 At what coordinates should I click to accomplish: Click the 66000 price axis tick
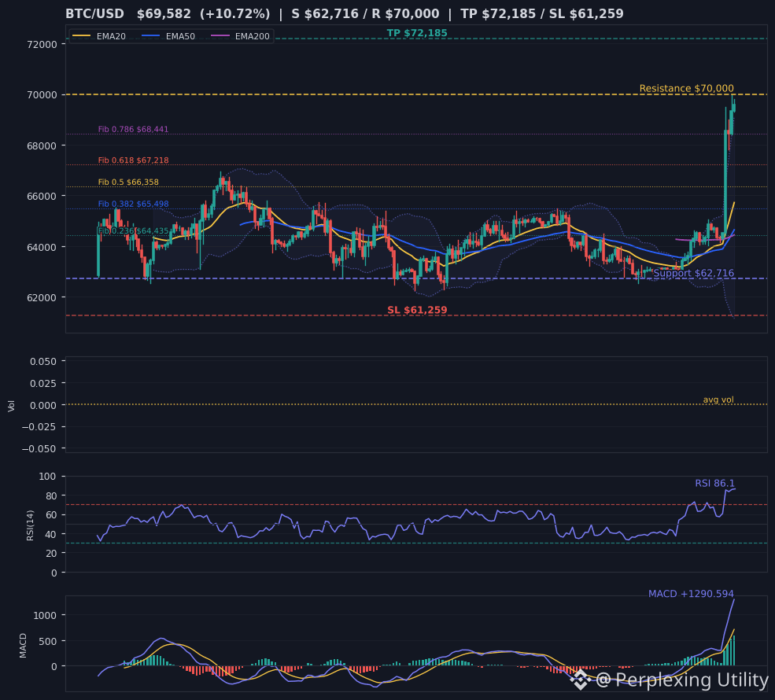coord(42,196)
